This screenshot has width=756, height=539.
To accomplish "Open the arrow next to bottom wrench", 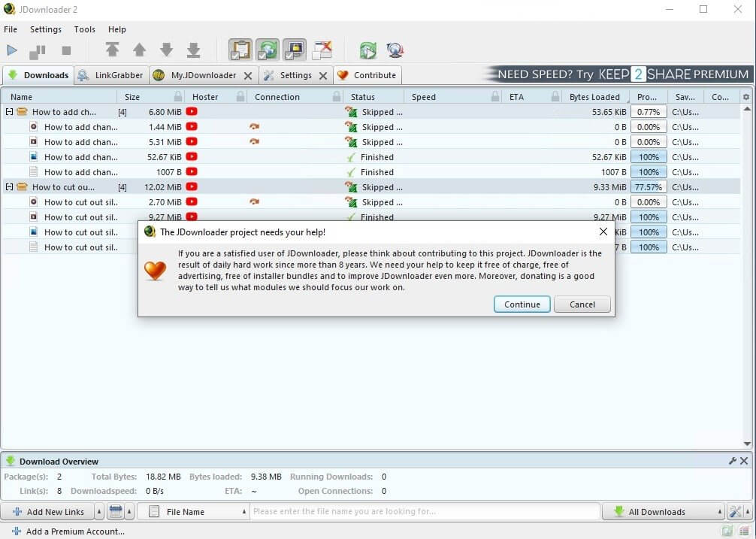I will 748,512.
